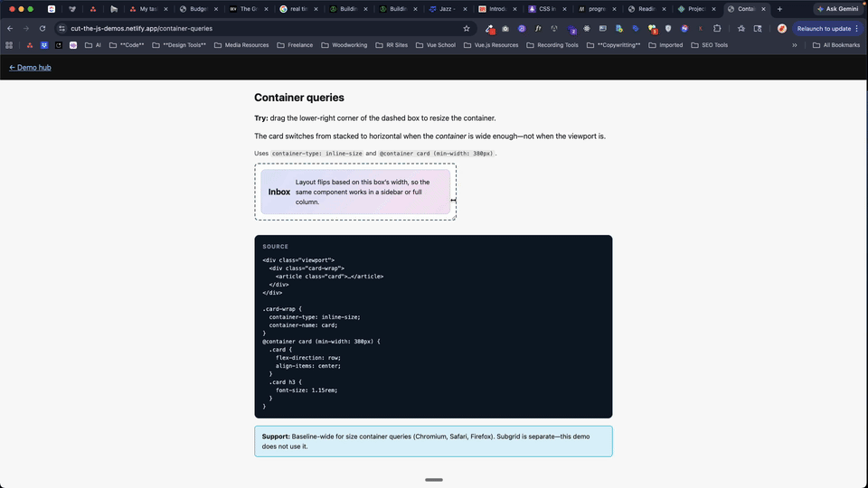Viewport: 868px width, 488px height.
Task: Open the **Code** bookmarks folder
Action: (127, 45)
